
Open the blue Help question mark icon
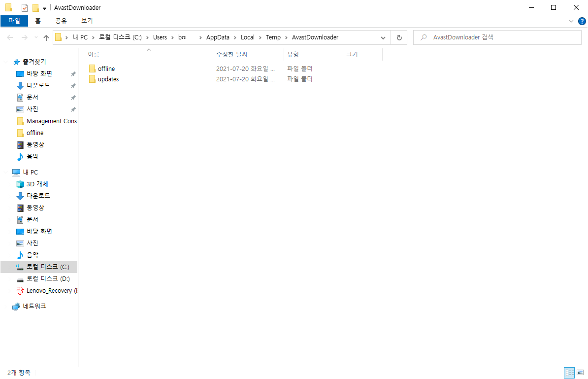582,21
